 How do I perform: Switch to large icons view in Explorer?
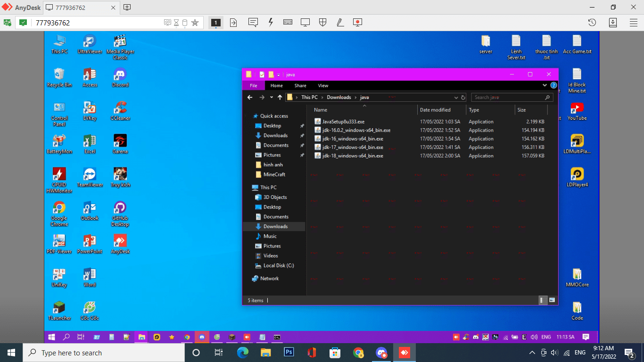(552, 300)
